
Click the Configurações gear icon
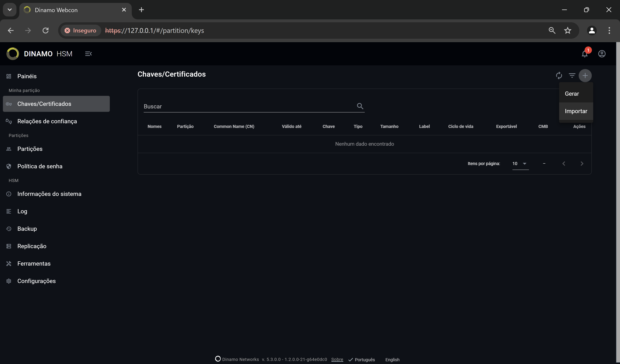point(9,281)
